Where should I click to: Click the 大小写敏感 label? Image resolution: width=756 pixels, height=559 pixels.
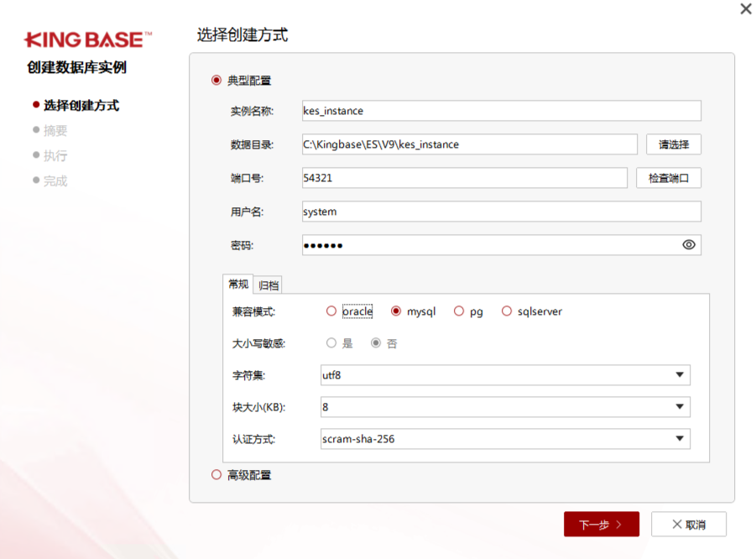coord(258,343)
